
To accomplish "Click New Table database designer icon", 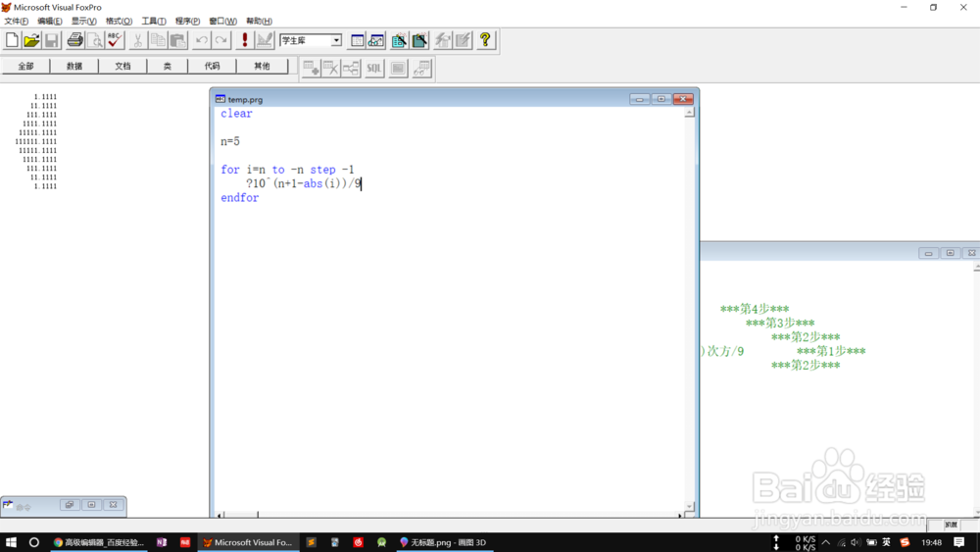I will 312,68.
